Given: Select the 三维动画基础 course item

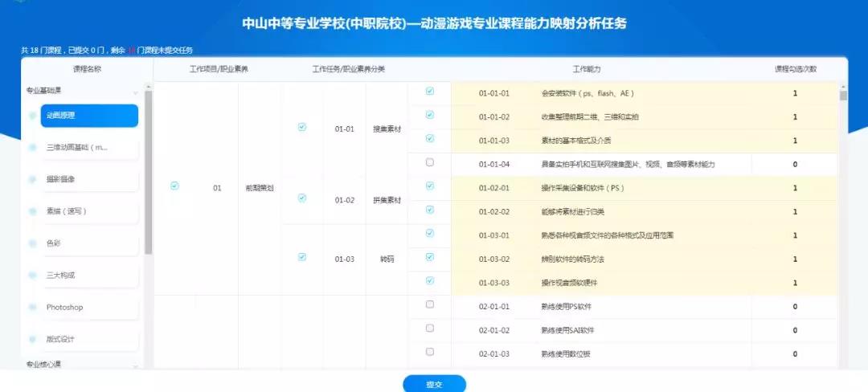Looking at the screenshot, I should coord(90,148).
